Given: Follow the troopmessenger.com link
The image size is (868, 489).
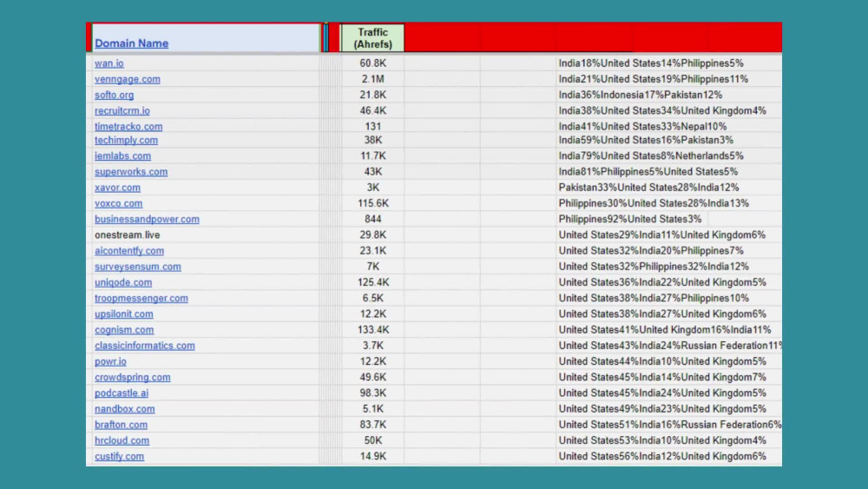Looking at the screenshot, I should pyautogui.click(x=141, y=298).
